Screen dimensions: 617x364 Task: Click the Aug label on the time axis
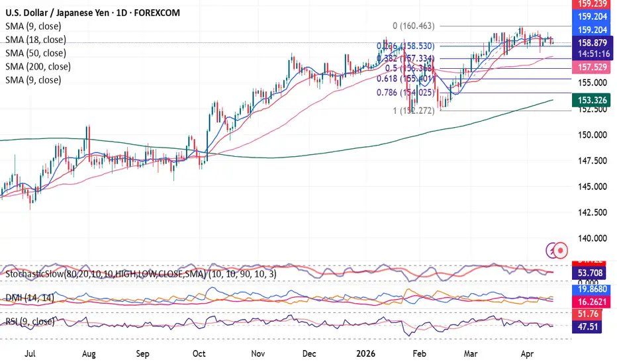[x=89, y=354]
